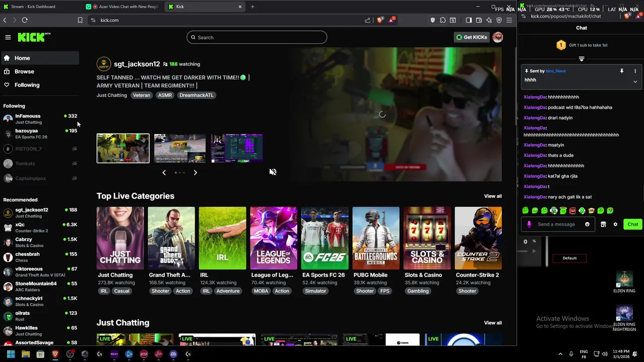The width and height of the screenshot is (644, 362).
Task: Open the browser extensions puzzle icon
Action: (x=443, y=20)
